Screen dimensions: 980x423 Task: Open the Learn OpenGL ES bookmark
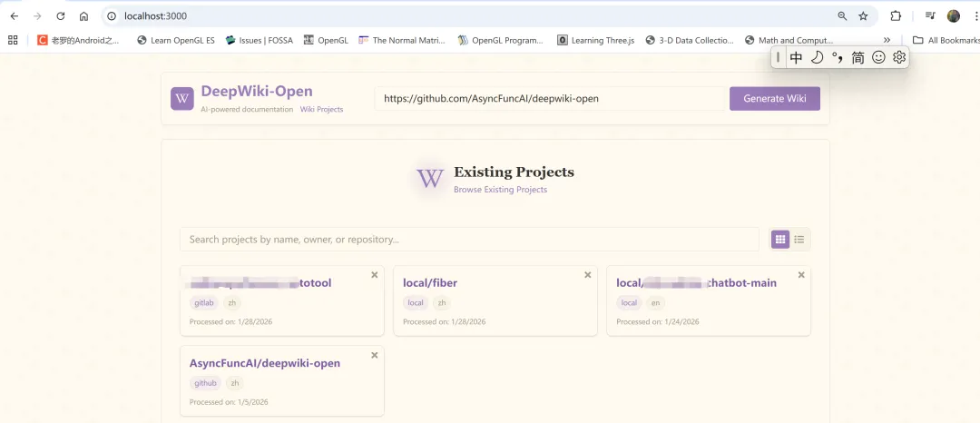click(x=175, y=40)
